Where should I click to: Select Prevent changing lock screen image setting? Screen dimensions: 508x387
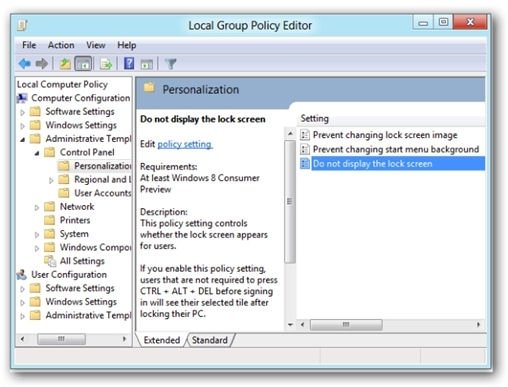click(385, 135)
